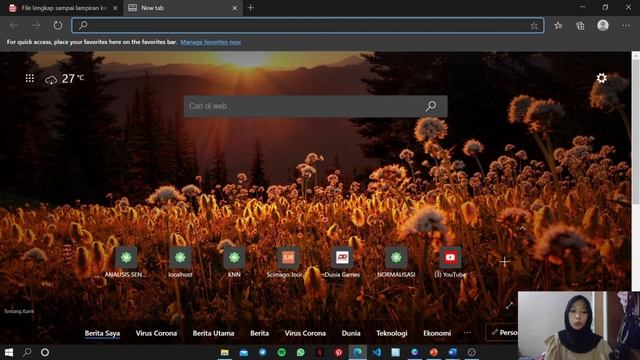The image size is (640, 360).
Task: Open Mail app from taskbar
Action: click(x=244, y=352)
